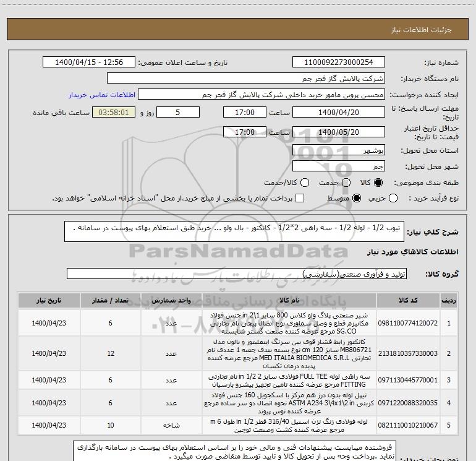The height and width of the screenshot is (461, 476).
Task: Click the buyer notes text box
Action: 234,452
